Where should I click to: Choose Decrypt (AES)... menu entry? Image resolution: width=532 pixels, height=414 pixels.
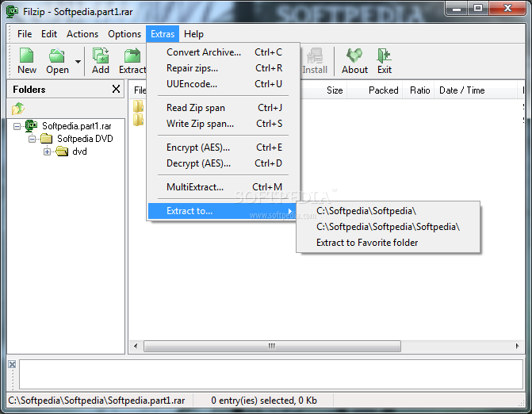(224, 163)
